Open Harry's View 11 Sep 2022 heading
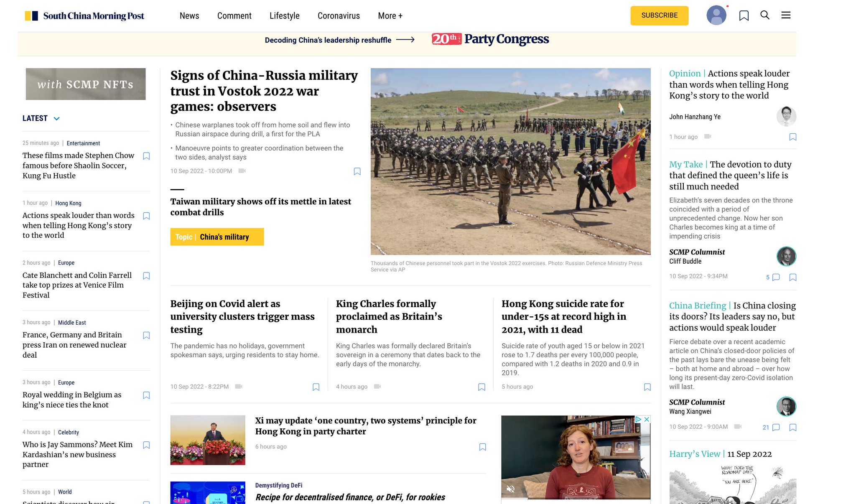This screenshot has width=856, height=504. pyautogui.click(x=721, y=454)
